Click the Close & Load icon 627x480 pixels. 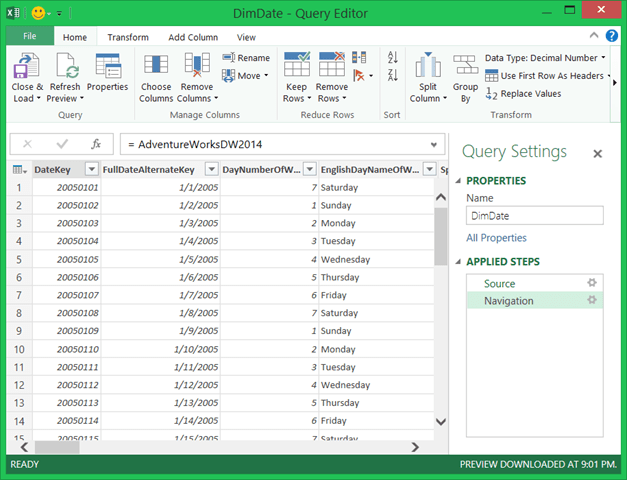tap(27, 67)
